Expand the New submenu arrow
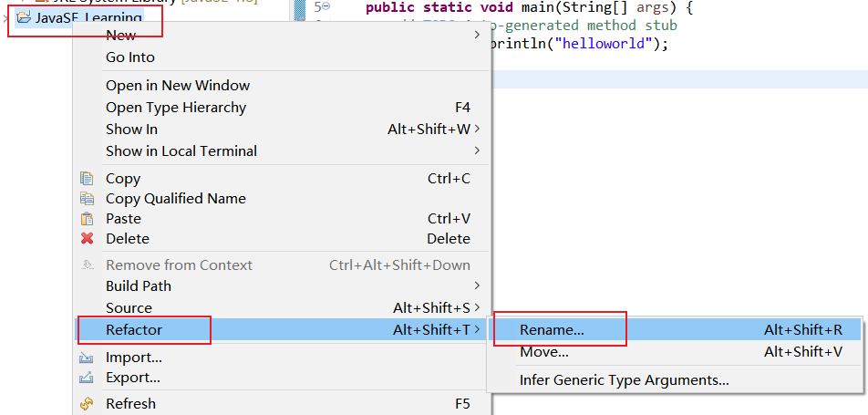 [477, 36]
